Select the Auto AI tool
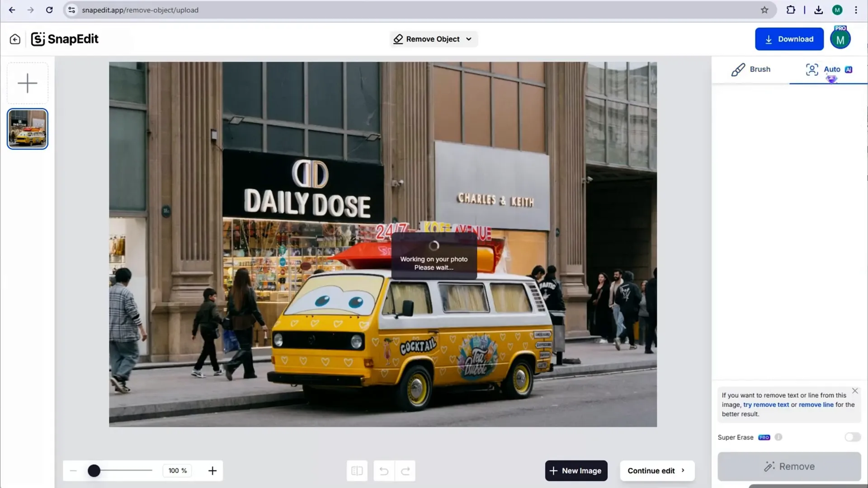 click(829, 69)
